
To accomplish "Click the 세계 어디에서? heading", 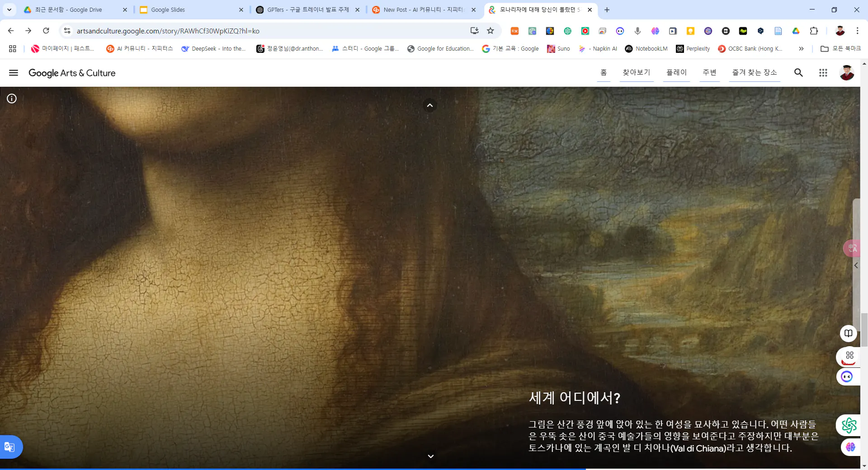I will 575,398.
